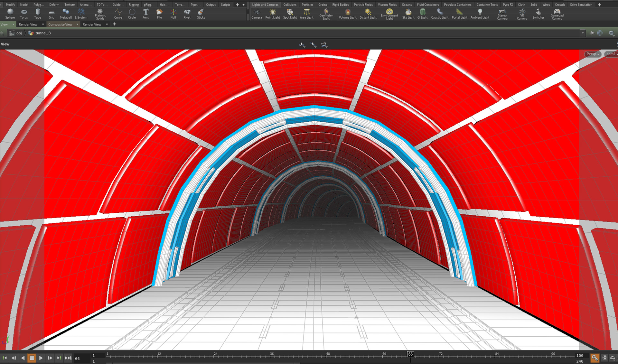Step forward one frame

click(x=50, y=358)
